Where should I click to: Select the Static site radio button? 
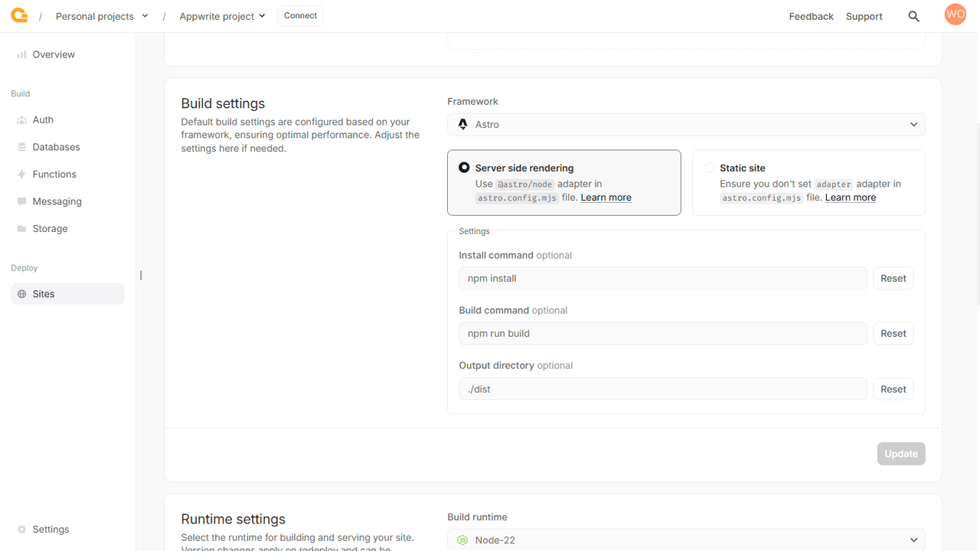708,168
